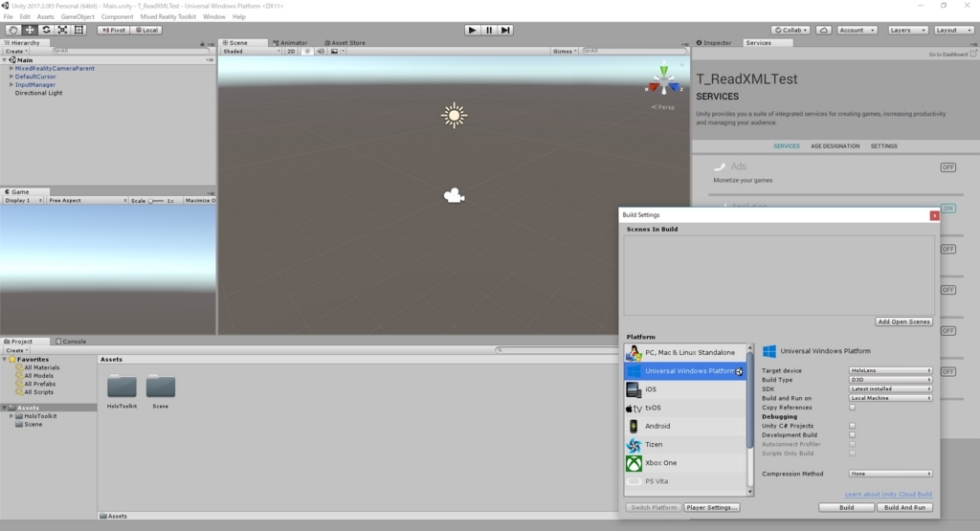Expand InputManager in Hierarchy
The image size is (980, 531).
click(11, 84)
